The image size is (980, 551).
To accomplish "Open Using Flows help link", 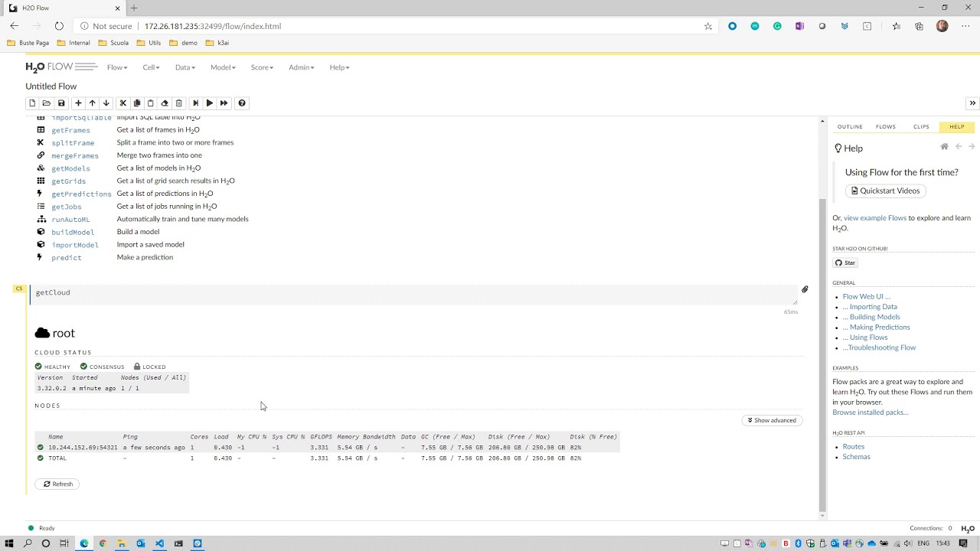I will 865,337.
